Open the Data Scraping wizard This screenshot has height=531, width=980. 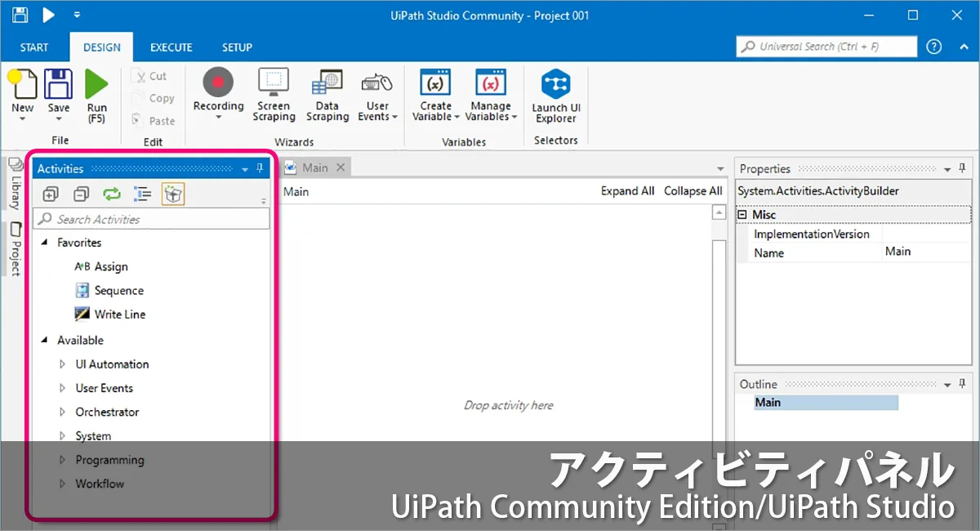pos(327,95)
